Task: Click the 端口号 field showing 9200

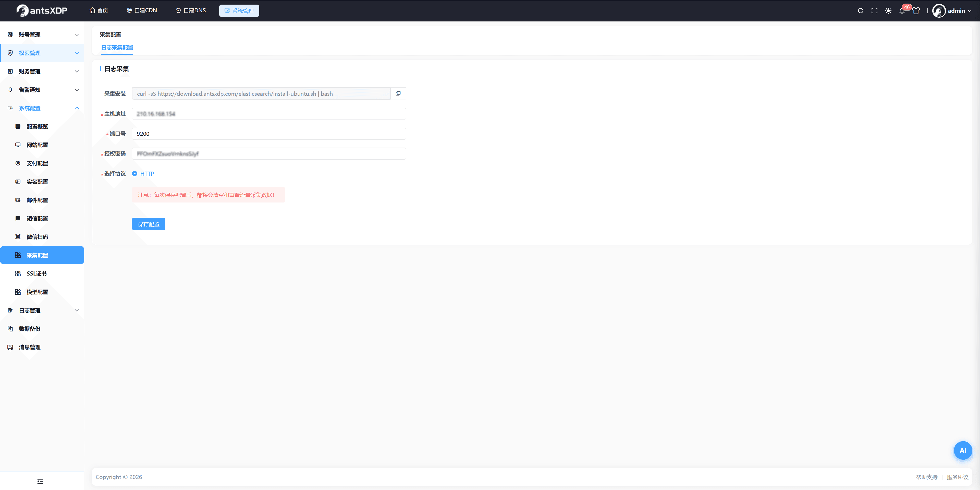Action: tap(268, 134)
